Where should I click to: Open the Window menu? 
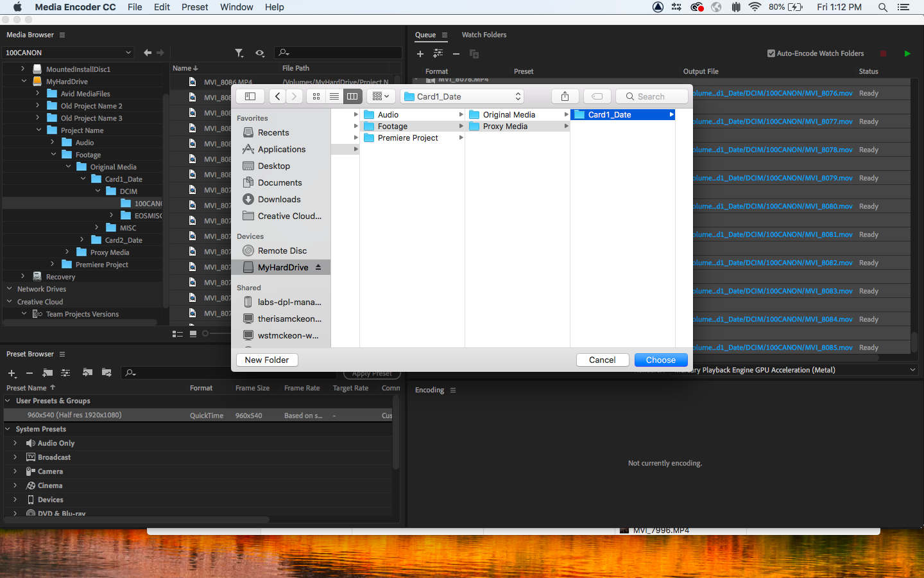236,7
